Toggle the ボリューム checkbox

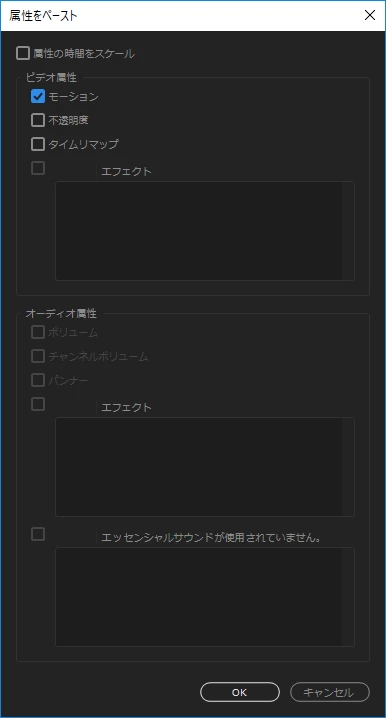click(x=38, y=332)
